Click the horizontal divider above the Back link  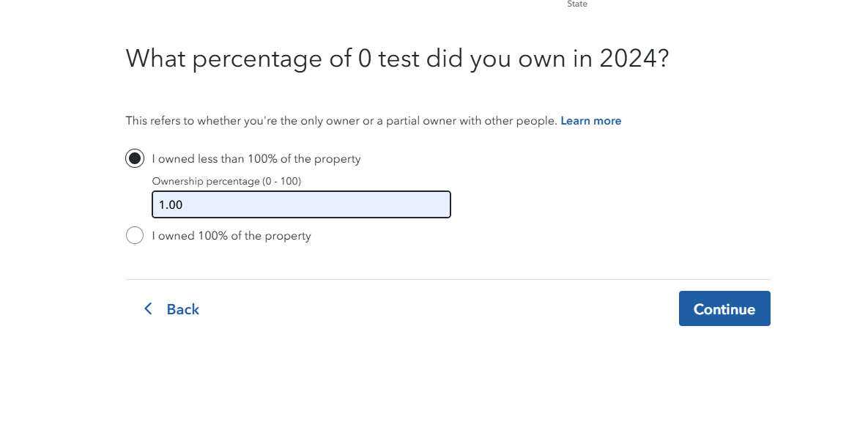click(x=448, y=279)
